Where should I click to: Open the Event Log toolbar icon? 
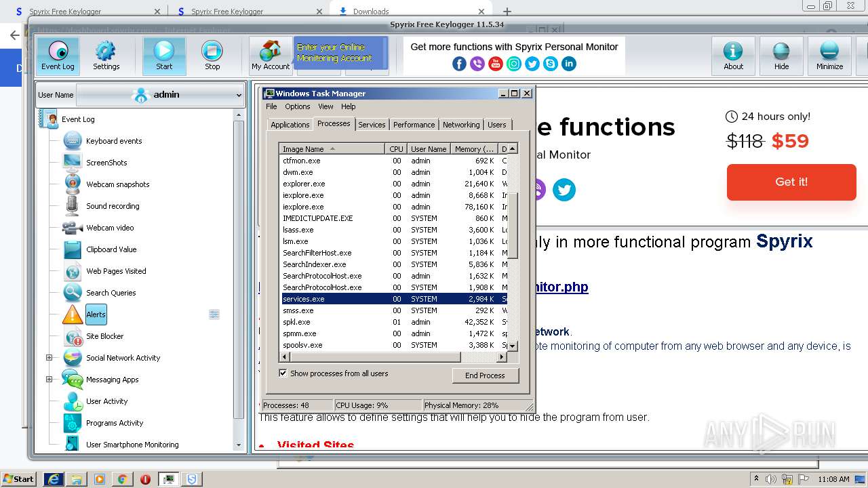pyautogui.click(x=58, y=56)
